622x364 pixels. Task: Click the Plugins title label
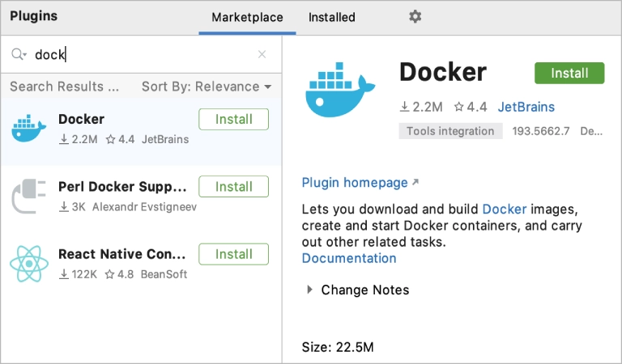34,16
